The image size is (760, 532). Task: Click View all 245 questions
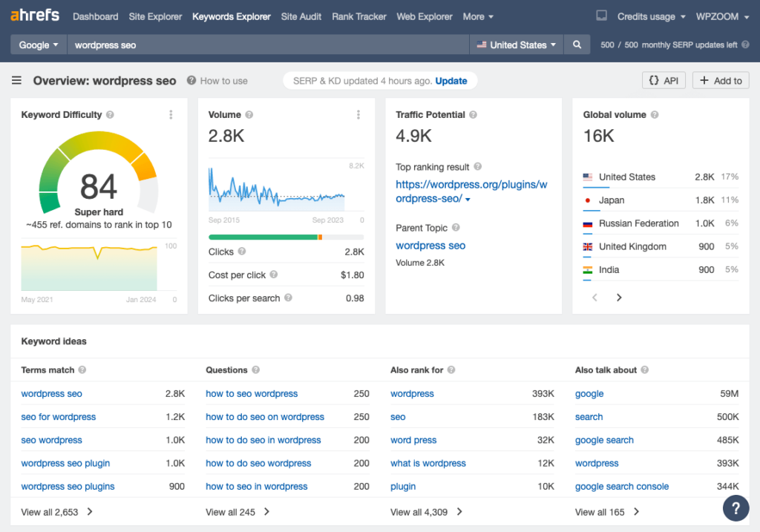237,512
